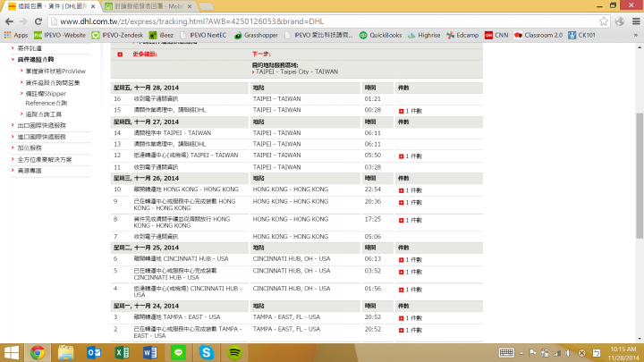The height and width of the screenshot is (362, 644).
Task: Expand piece details for row 10 at 22:54
Action: (402, 190)
